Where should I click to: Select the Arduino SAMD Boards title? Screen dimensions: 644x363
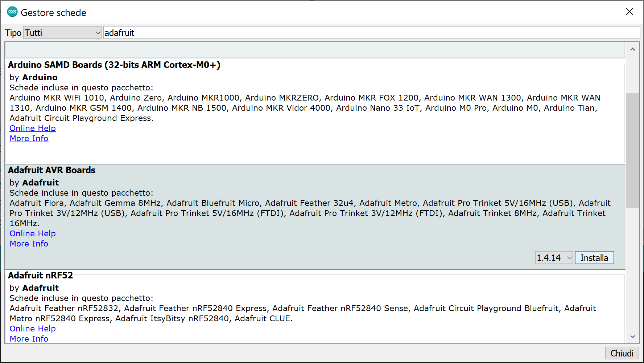coord(114,65)
